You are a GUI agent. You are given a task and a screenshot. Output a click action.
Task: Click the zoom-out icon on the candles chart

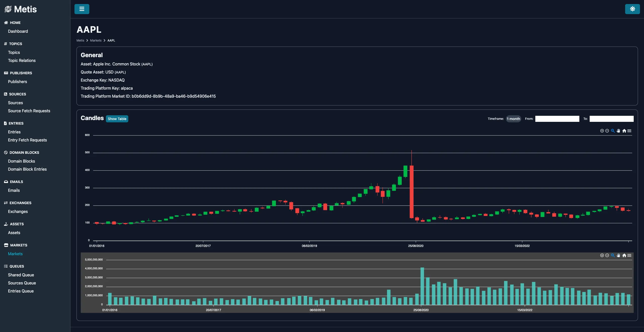coord(607,131)
